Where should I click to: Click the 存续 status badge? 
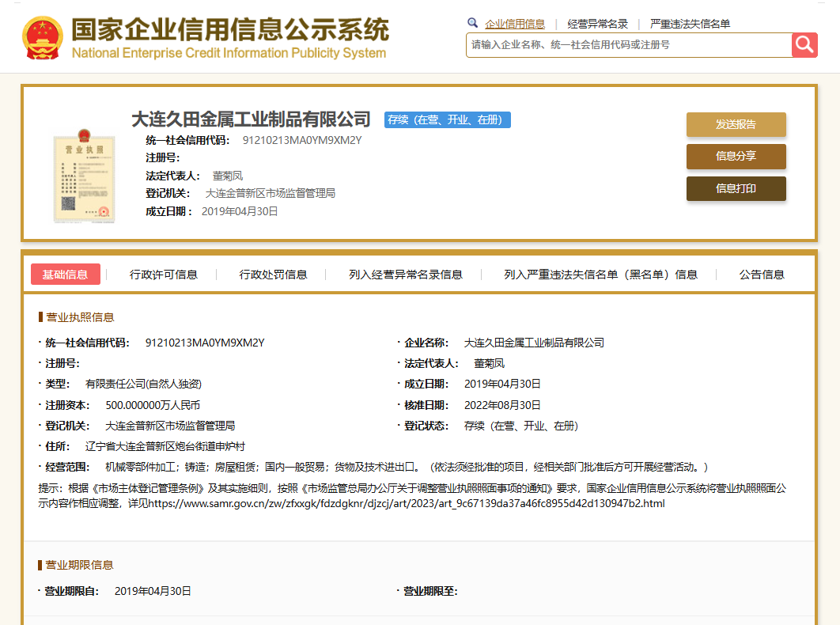(448, 120)
